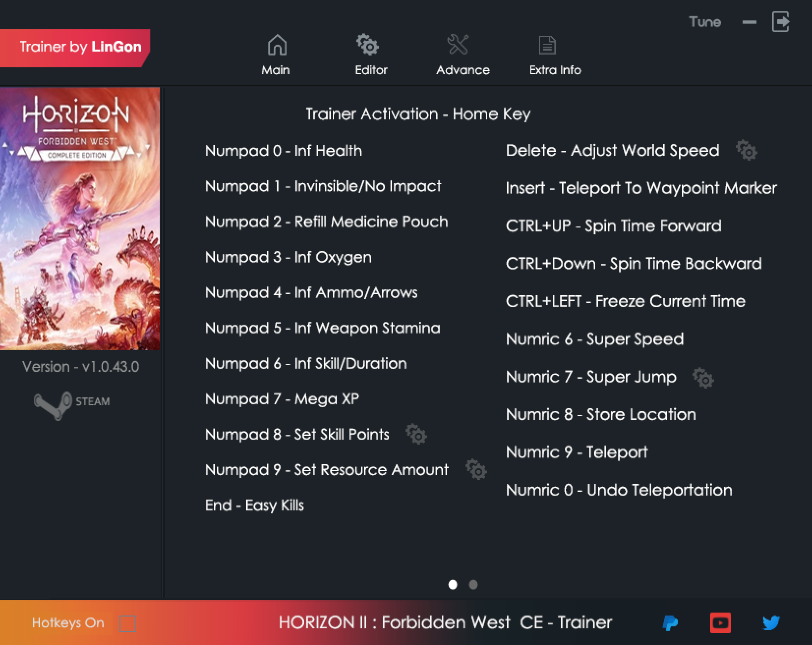The image size is (812, 645).
Task: Open the Main tab home icon
Action: [277, 45]
